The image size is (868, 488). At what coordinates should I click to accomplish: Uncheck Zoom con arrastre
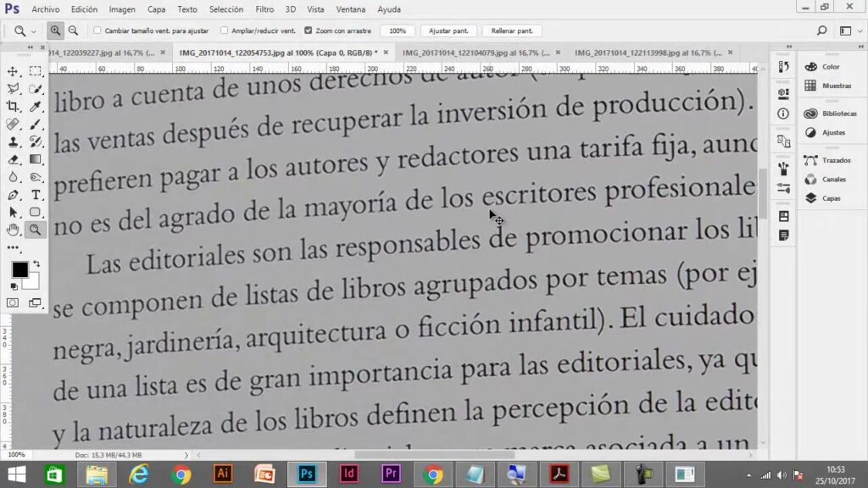[308, 30]
